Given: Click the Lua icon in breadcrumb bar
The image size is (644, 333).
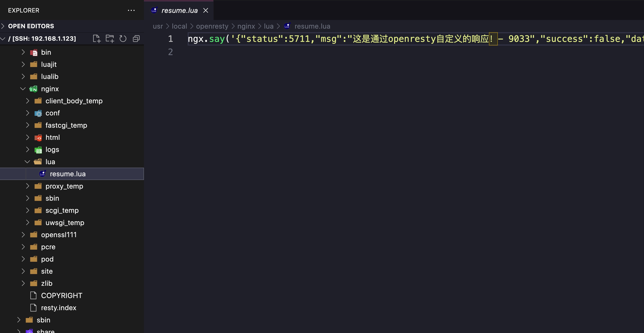Looking at the screenshot, I should tap(287, 26).
